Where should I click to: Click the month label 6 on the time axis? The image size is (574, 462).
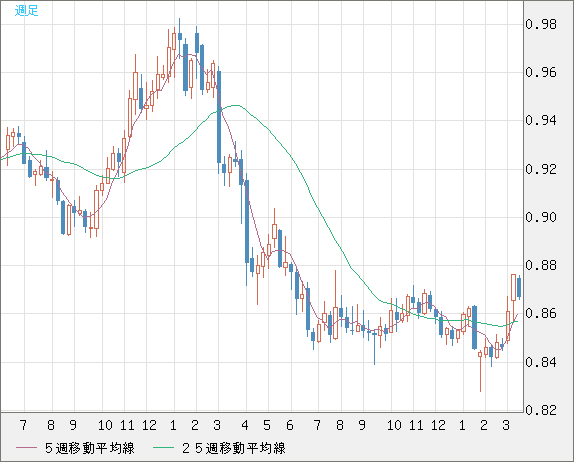click(290, 425)
